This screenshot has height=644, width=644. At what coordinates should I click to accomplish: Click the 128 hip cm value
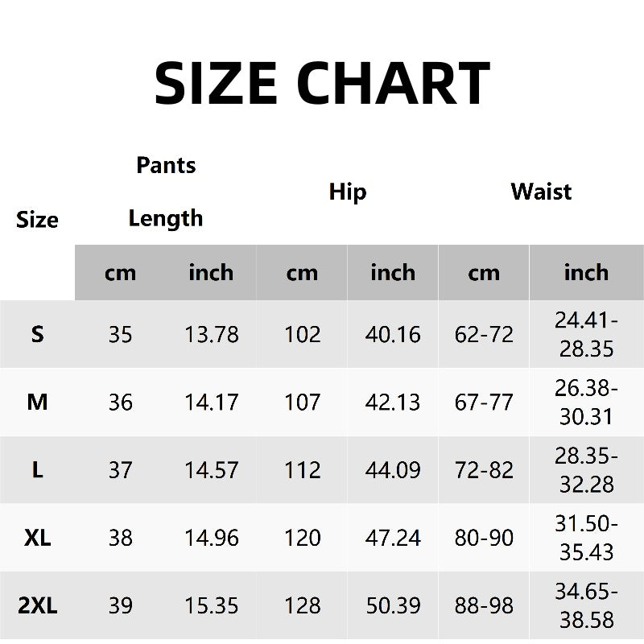302,605
